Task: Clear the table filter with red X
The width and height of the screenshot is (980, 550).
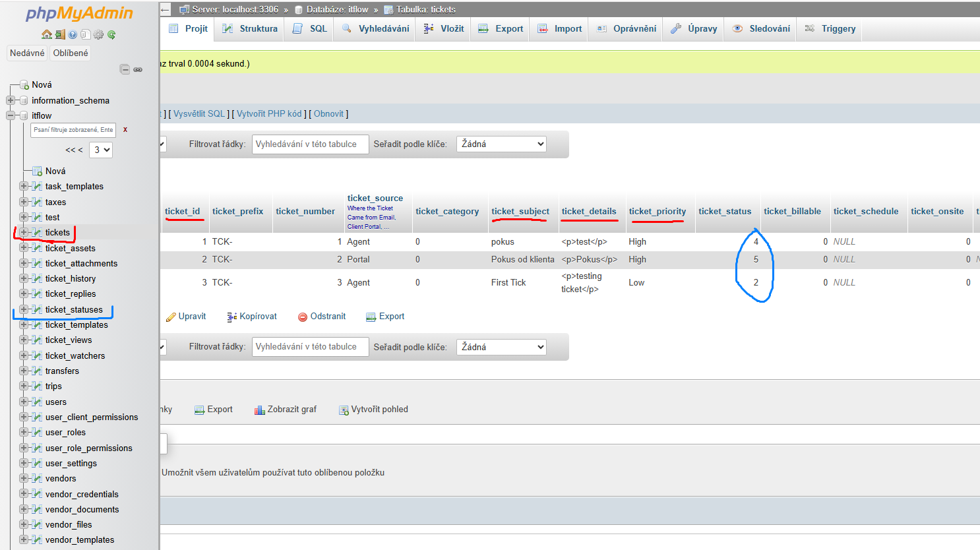Action: tap(125, 130)
